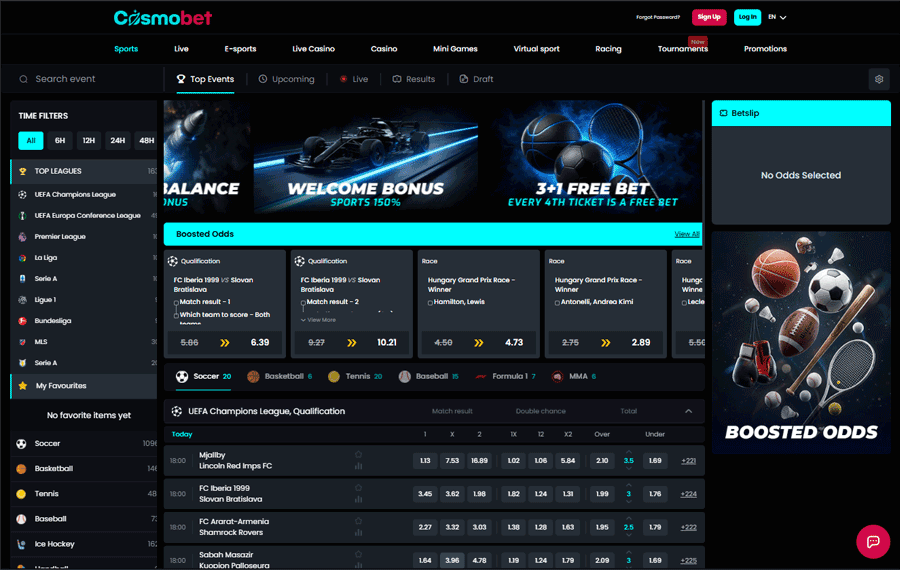900x570 pixels.
Task: Click the Baseball sport tab icon
Action: click(405, 377)
